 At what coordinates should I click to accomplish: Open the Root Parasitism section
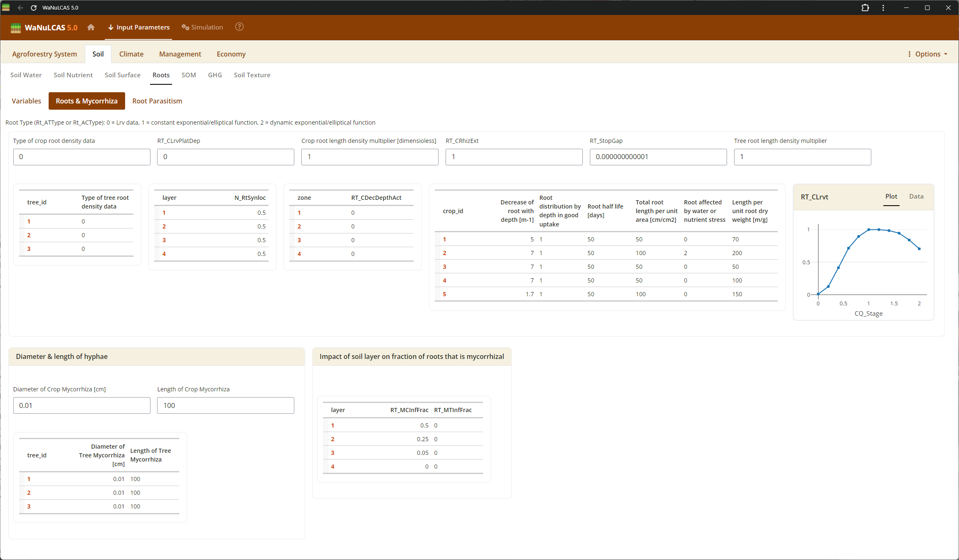(157, 101)
